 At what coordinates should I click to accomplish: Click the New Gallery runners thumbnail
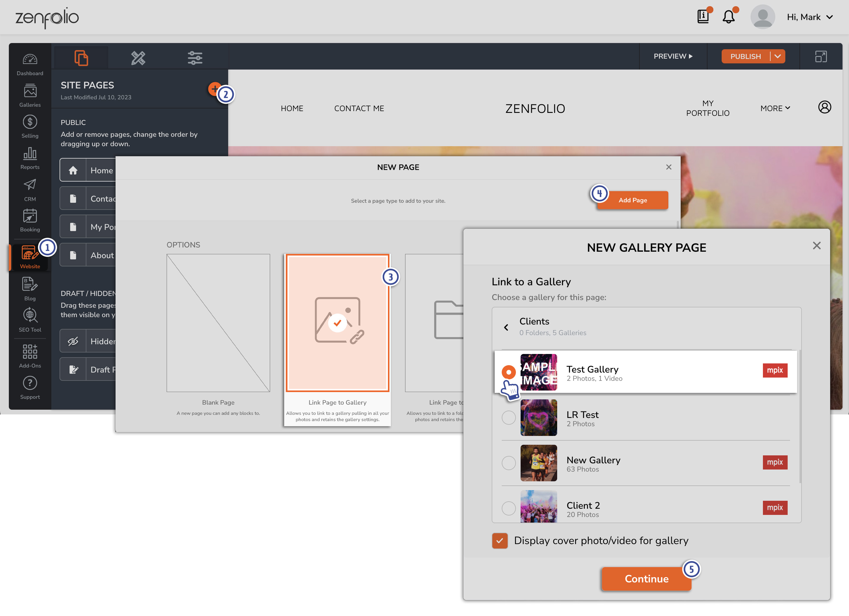point(539,463)
